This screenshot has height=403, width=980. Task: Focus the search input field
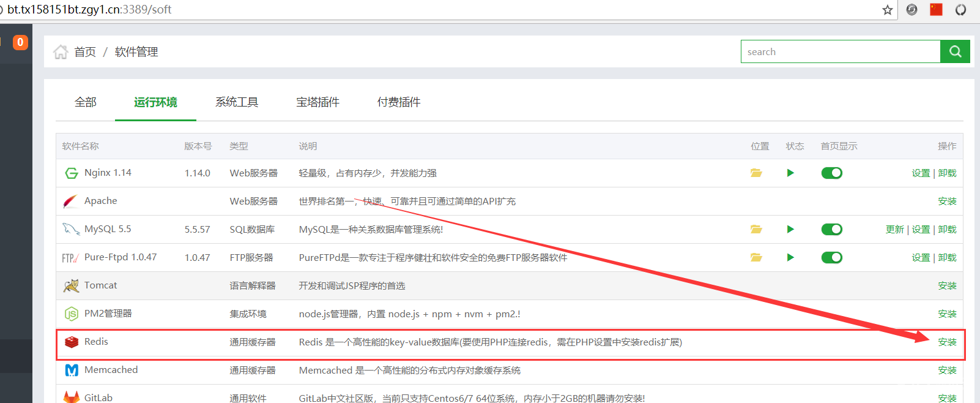pyautogui.click(x=841, y=51)
